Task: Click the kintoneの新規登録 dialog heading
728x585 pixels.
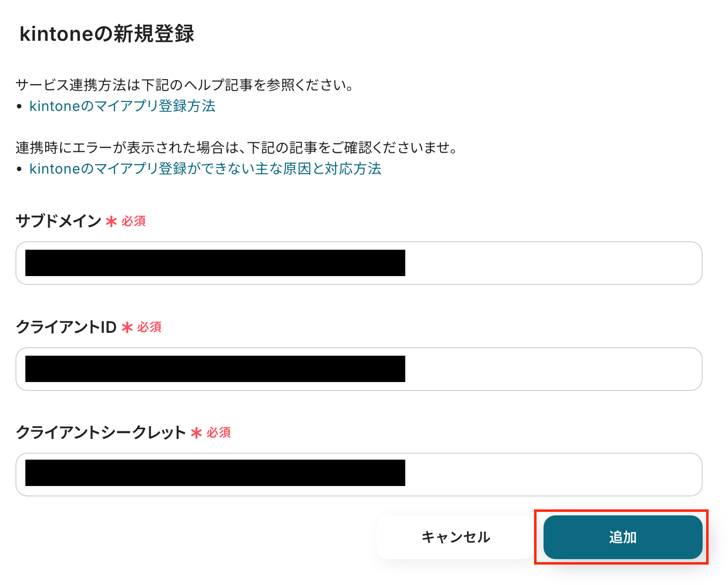Action: point(107,34)
